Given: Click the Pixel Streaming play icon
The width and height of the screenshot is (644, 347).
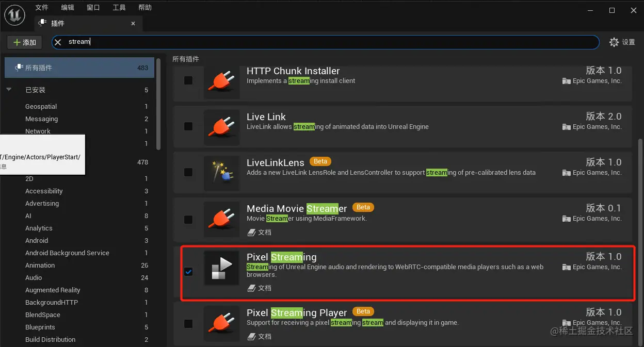Looking at the screenshot, I should pyautogui.click(x=222, y=267).
